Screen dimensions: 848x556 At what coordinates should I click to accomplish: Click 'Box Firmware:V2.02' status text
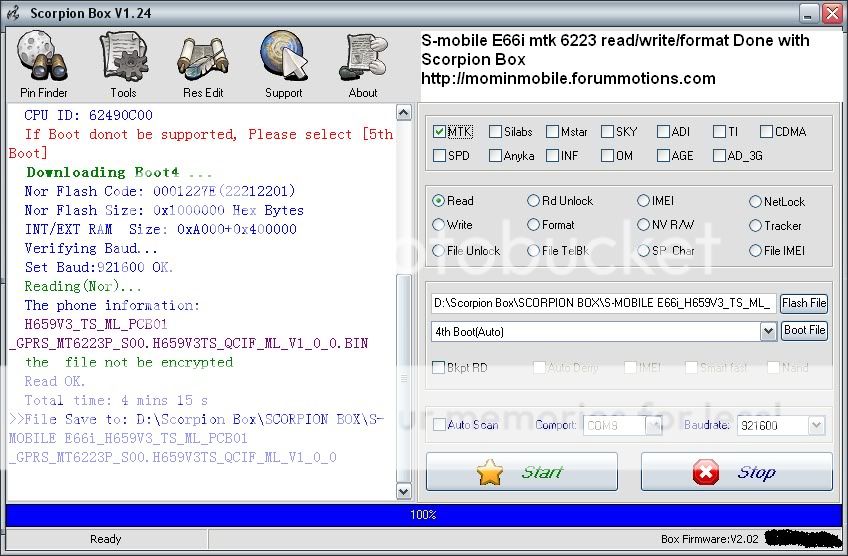click(710, 539)
